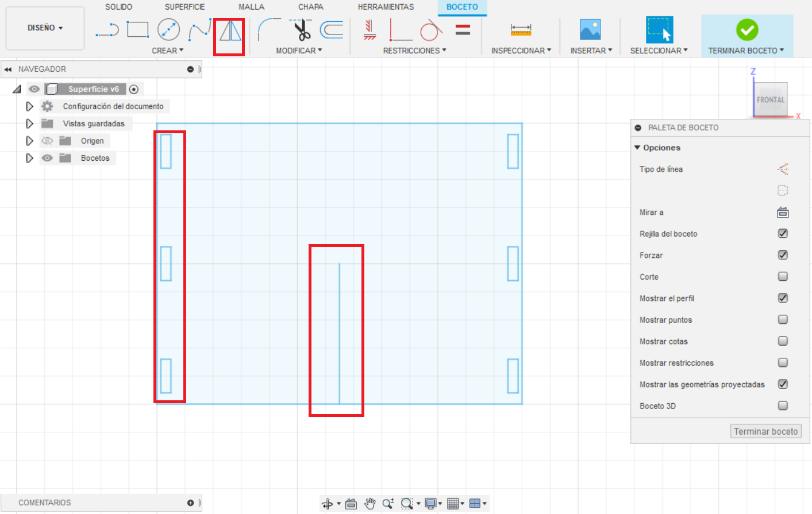Image resolution: width=812 pixels, height=514 pixels.
Task: Expand Configuración del documento node
Action: [x=29, y=106]
